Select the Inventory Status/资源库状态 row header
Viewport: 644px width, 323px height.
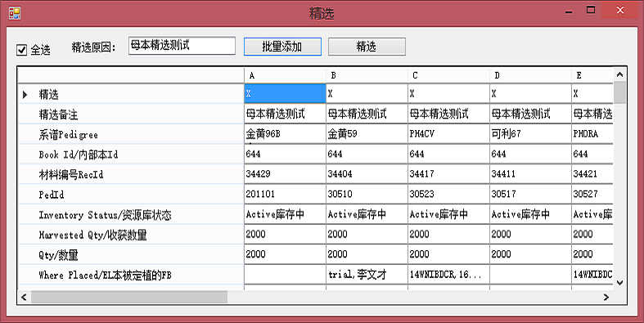pyautogui.click(x=131, y=215)
